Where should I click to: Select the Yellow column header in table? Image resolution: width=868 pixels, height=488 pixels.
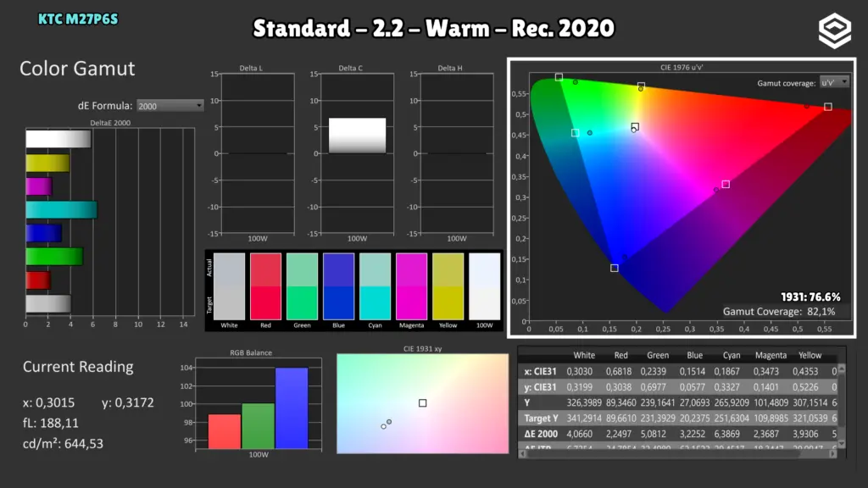(810, 355)
